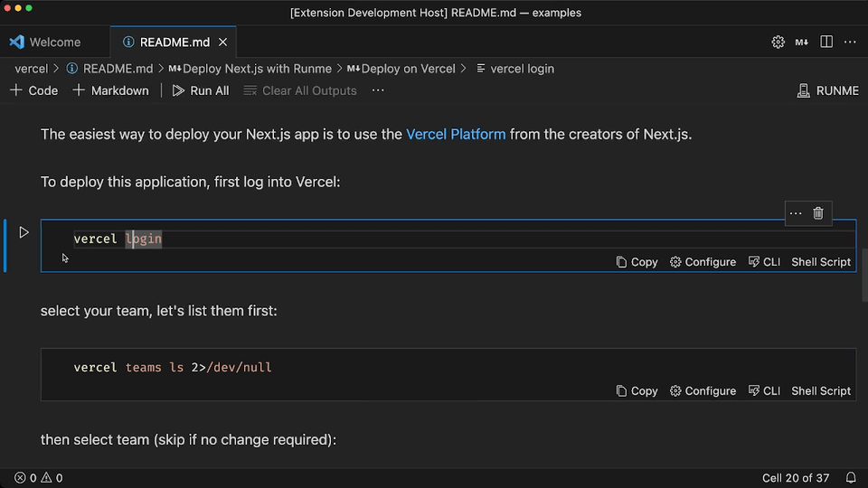
Task: Open notifications bell in status bar
Action: [851, 477]
